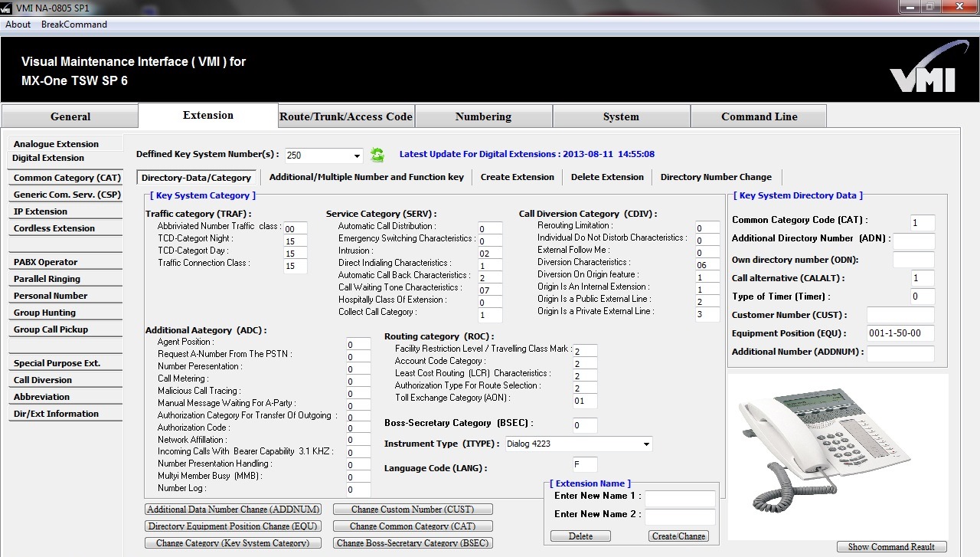The height and width of the screenshot is (557, 980).
Task: Click the Intrusion value field
Action: click(490, 253)
